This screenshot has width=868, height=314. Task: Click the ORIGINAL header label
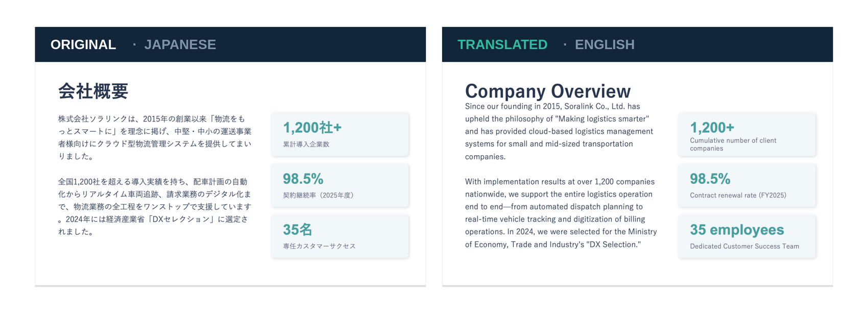[83, 44]
